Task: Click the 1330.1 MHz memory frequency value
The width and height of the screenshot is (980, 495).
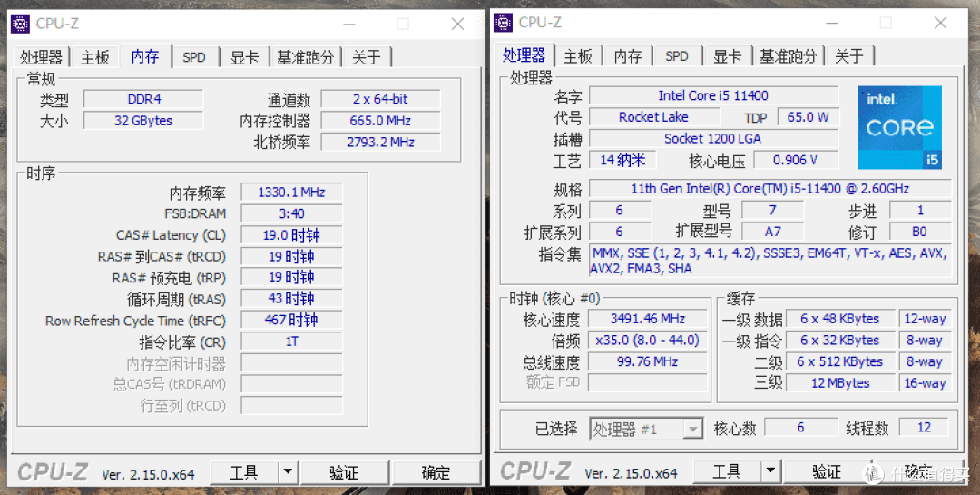Action: click(291, 193)
